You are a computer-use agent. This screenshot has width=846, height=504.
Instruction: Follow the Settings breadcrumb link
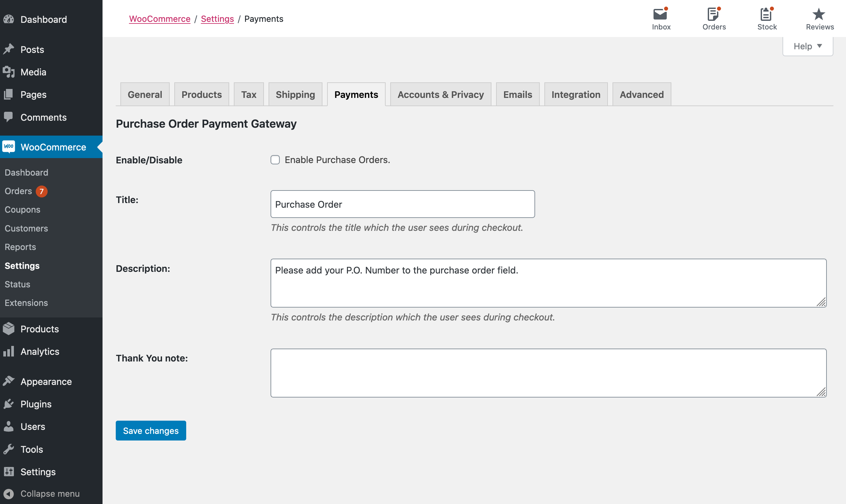(217, 19)
